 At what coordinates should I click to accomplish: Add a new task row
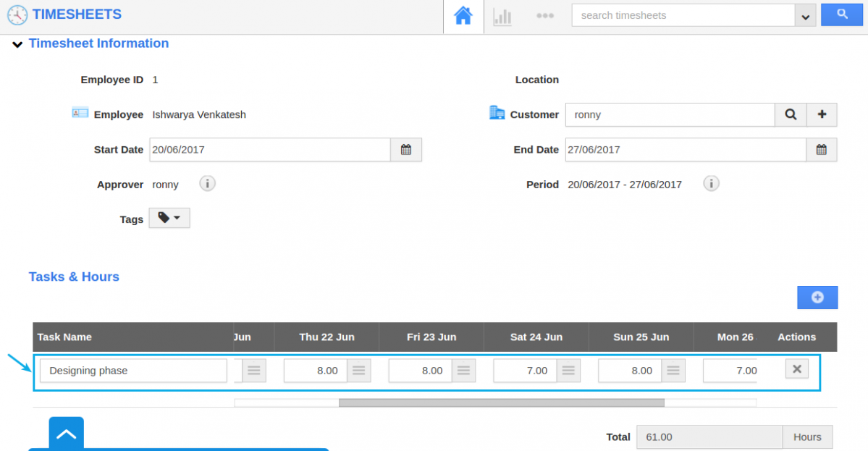click(x=817, y=297)
